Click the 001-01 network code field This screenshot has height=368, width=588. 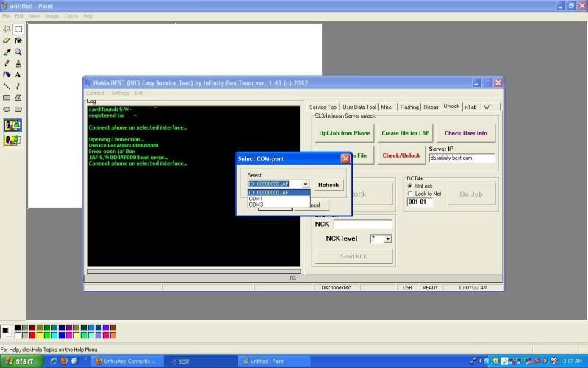coord(420,202)
